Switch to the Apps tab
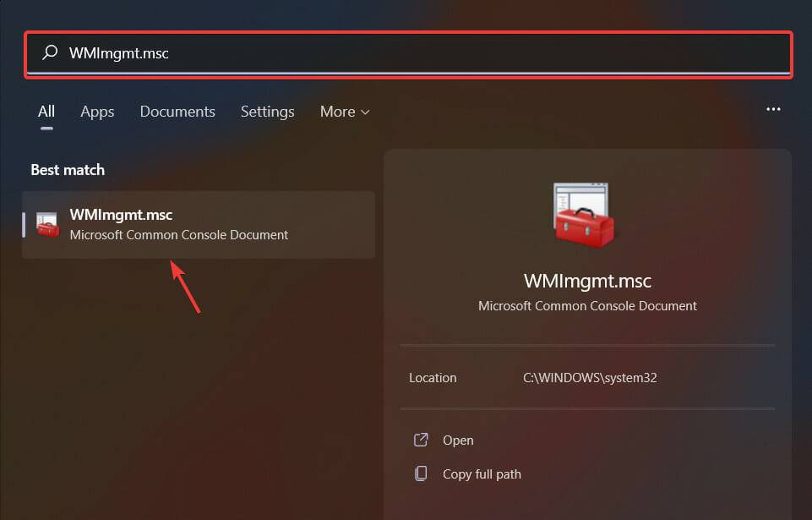The height and width of the screenshot is (520, 812). [x=97, y=112]
